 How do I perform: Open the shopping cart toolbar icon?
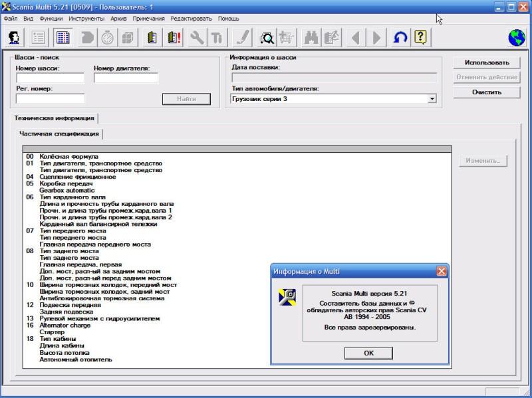(x=287, y=38)
